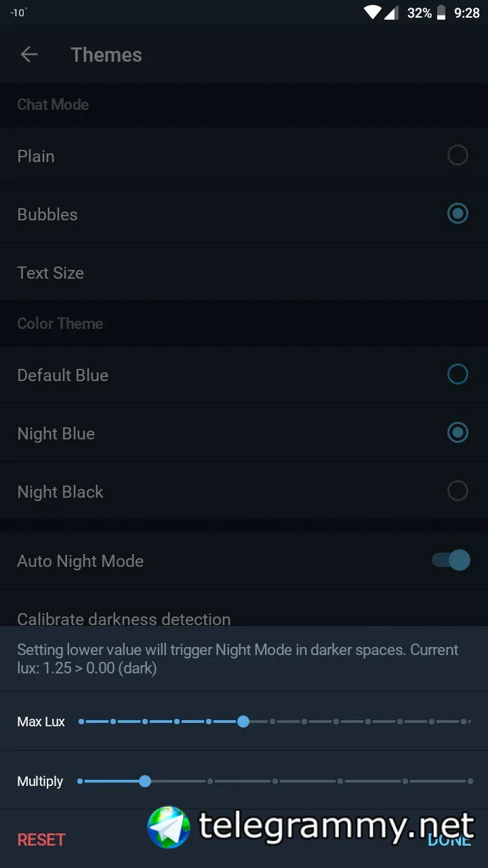
Task: Tap the back arrow icon
Action: point(29,55)
